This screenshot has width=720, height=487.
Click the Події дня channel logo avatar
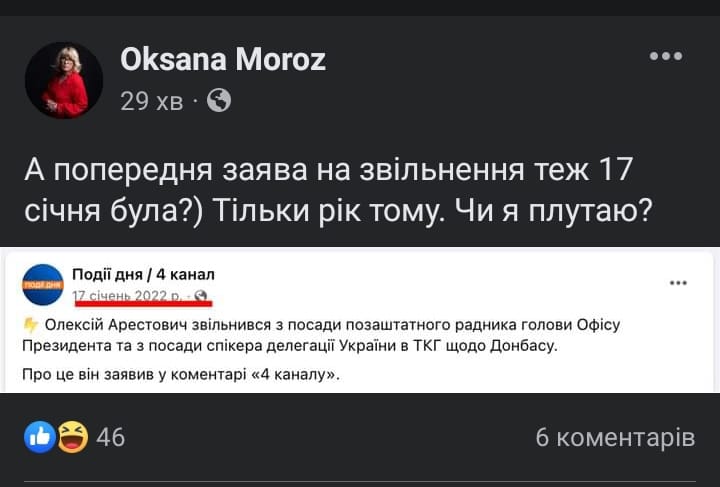click(x=42, y=285)
